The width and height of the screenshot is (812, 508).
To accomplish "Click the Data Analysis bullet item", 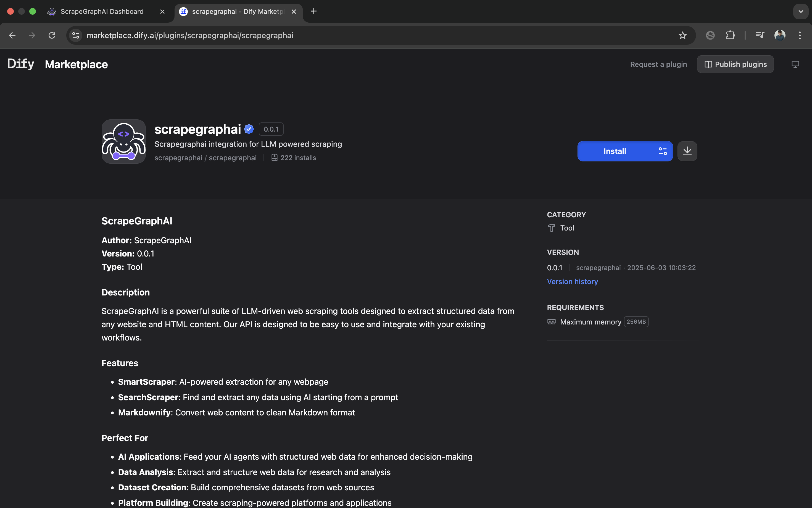I will coord(254,472).
